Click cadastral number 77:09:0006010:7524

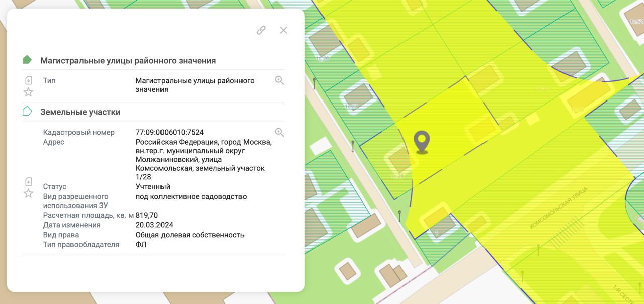[170, 132]
